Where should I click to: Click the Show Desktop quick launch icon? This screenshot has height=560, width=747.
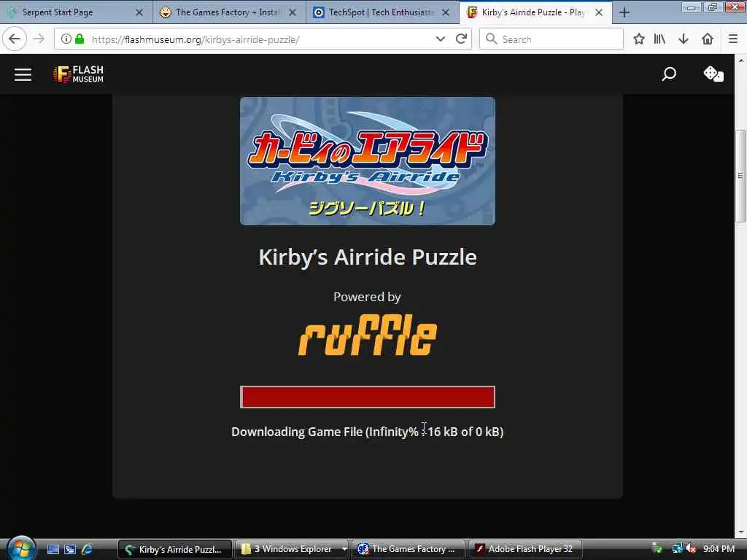pyautogui.click(x=53, y=549)
